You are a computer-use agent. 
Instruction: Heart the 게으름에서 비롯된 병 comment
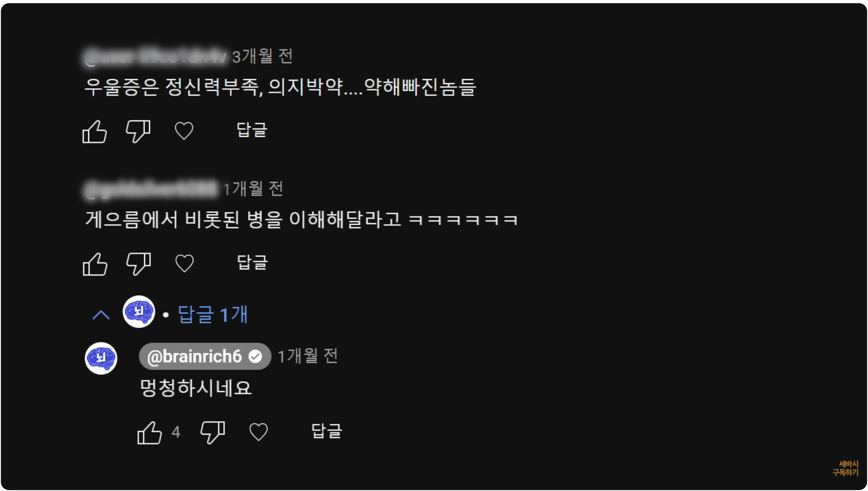pyautogui.click(x=185, y=263)
